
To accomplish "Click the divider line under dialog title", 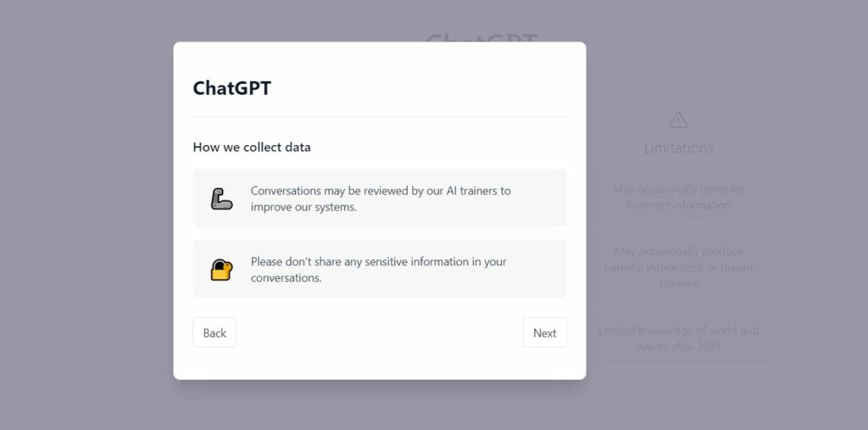I will (380, 116).
